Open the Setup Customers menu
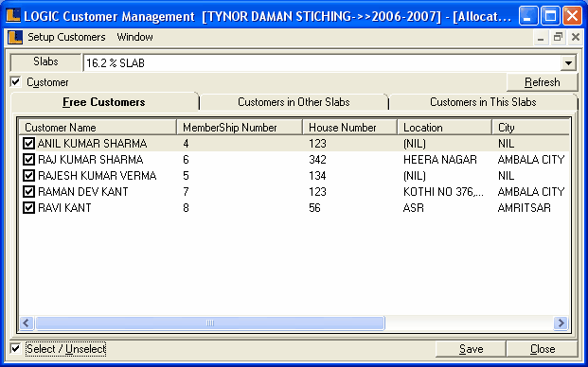 [x=66, y=37]
